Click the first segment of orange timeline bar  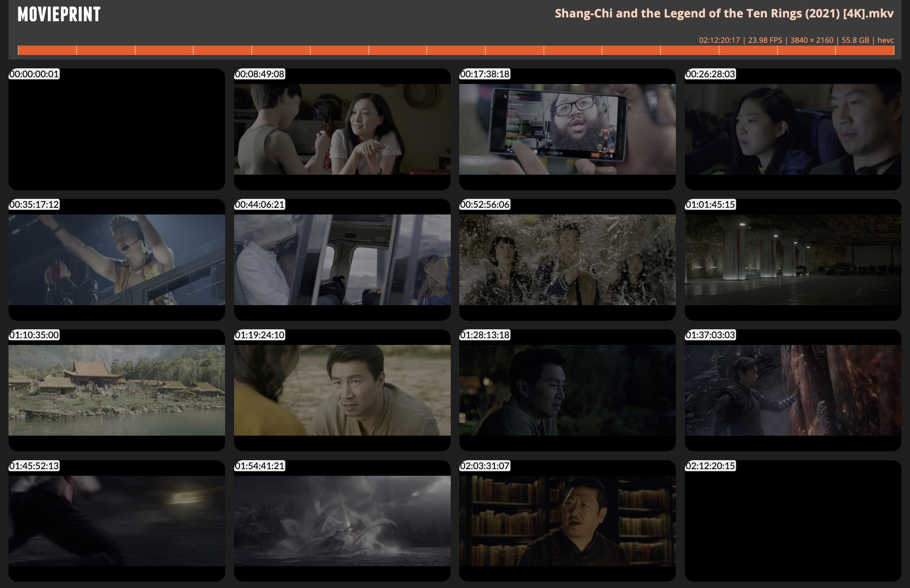point(47,50)
